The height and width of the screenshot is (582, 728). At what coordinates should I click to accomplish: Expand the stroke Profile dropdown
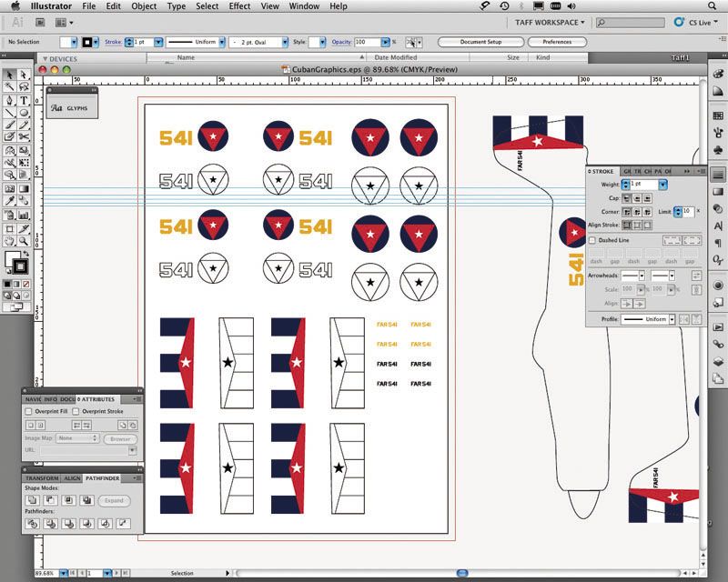tap(672, 319)
